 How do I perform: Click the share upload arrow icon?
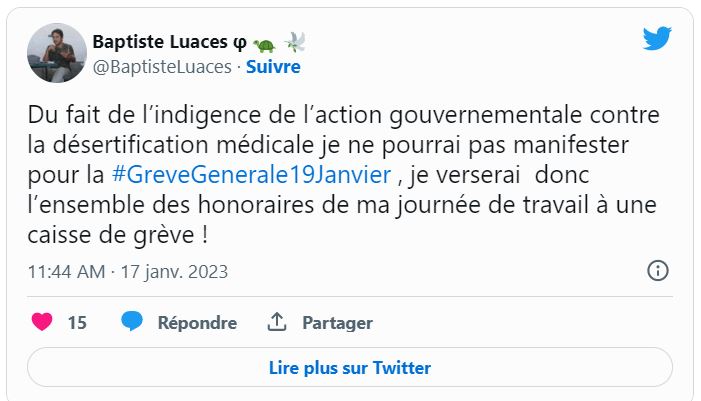click(277, 322)
